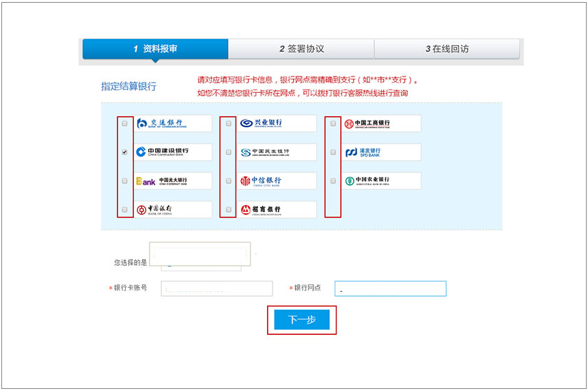Screen dimensions: 588x391
Task: Select the Bank of China (中国银行) checkbox
Action: 124,209
